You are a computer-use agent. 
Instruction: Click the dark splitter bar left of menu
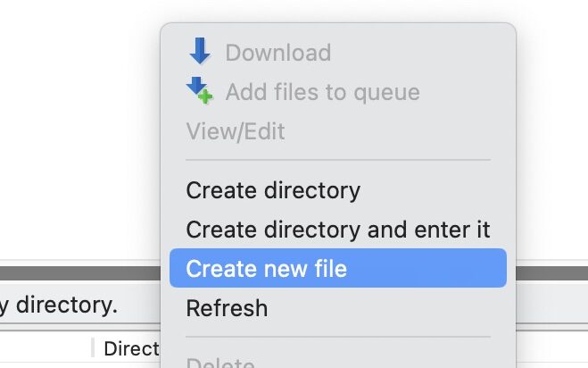click(80, 273)
